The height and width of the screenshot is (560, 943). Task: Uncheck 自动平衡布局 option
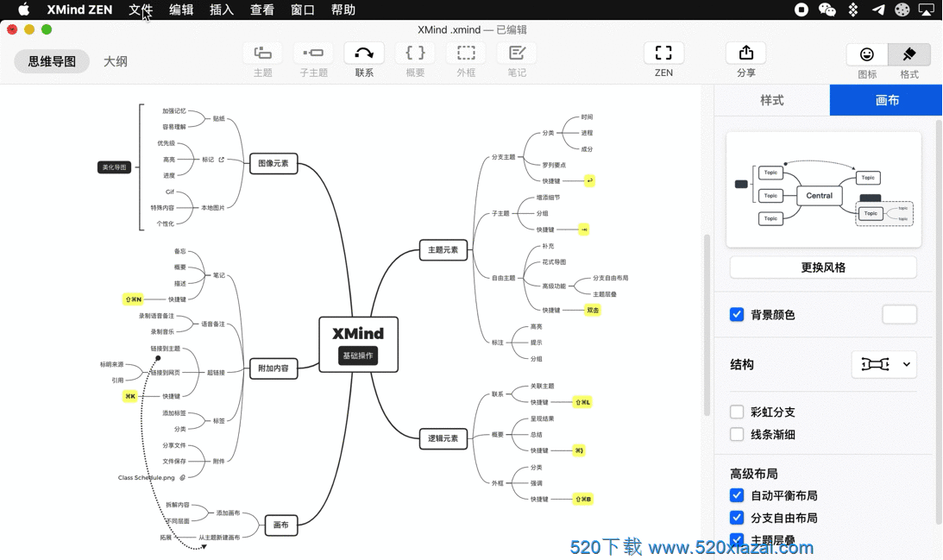pos(737,495)
